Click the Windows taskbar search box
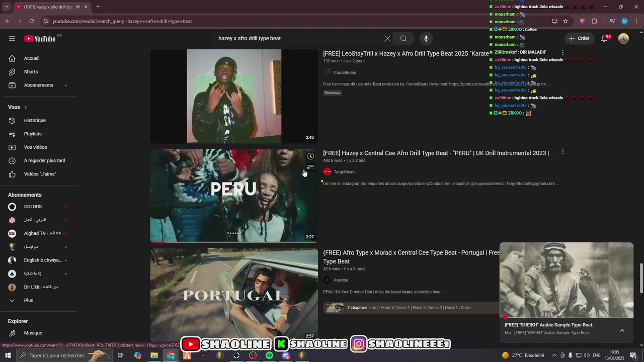The height and width of the screenshot is (362, 644). [64, 355]
